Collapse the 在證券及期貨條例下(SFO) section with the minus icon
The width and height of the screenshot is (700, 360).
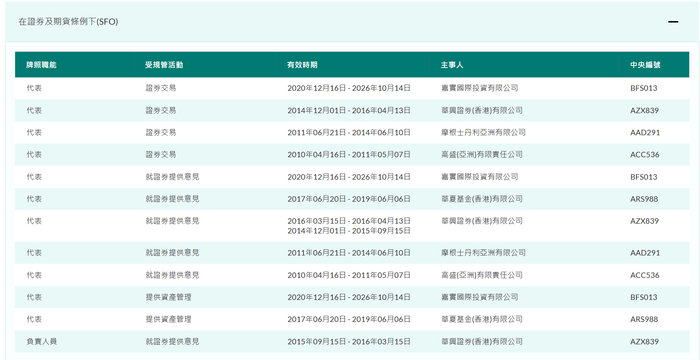[x=673, y=22]
